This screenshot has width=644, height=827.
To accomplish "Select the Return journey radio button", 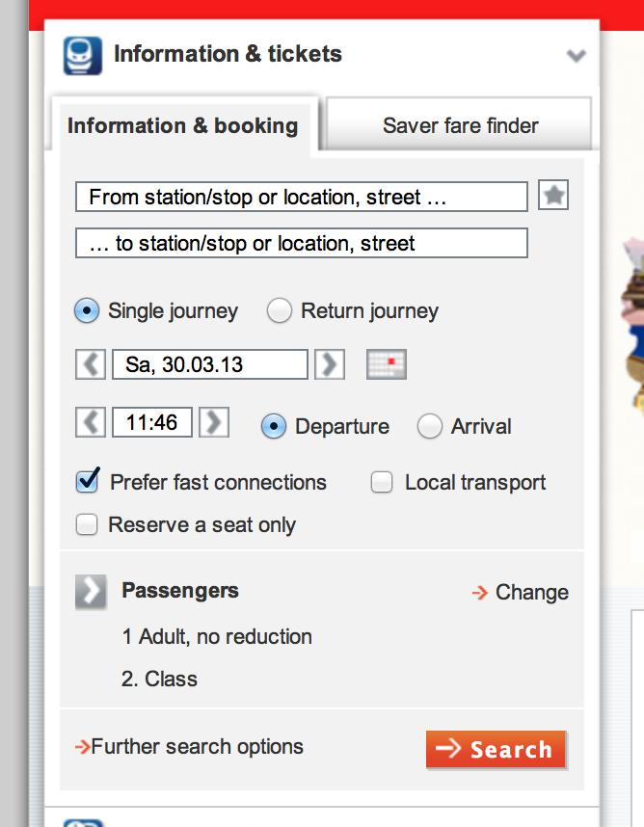I will click(x=279, y=310).
